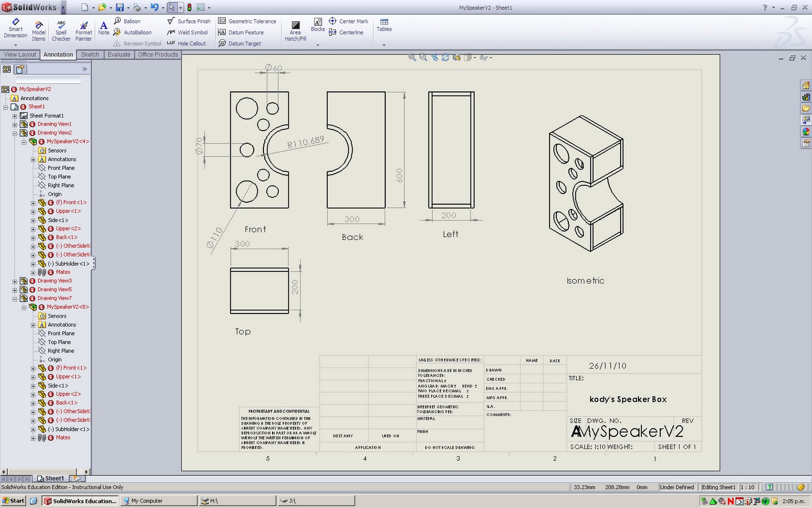Click the Help question mark in the title bar
The image size is (812, 508).
tap(765, 8)
